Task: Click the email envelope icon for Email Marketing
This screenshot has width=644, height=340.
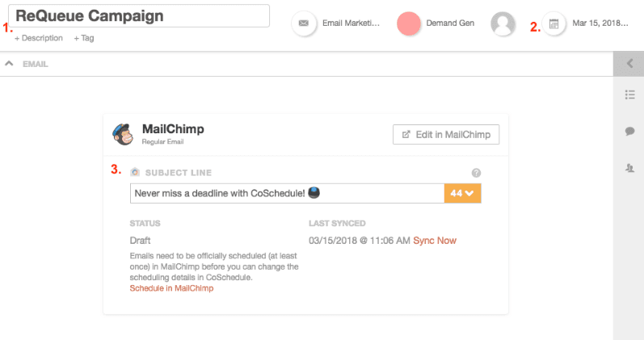Action: 304,23
